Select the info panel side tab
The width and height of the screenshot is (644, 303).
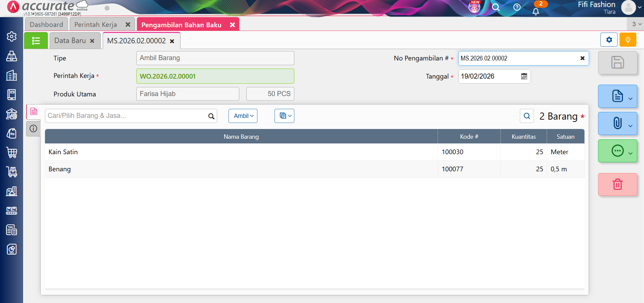(x=33, y=128)
